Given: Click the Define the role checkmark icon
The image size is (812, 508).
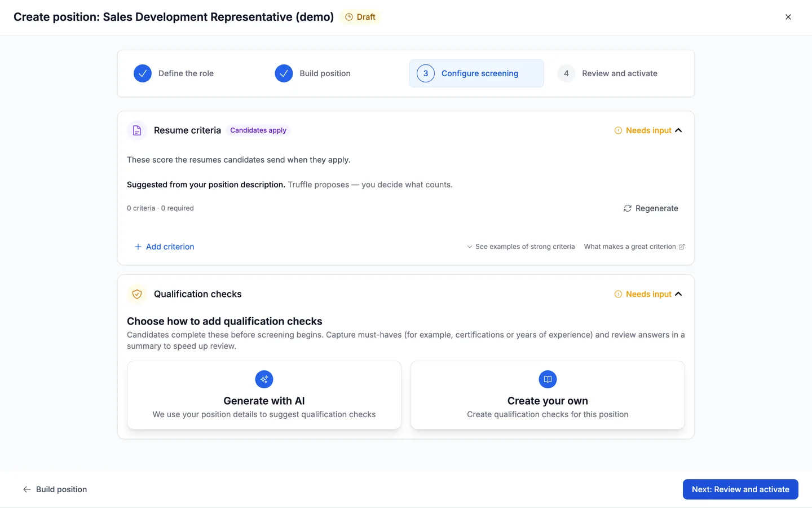Looking at the screenshot, I should pos(143,73).
